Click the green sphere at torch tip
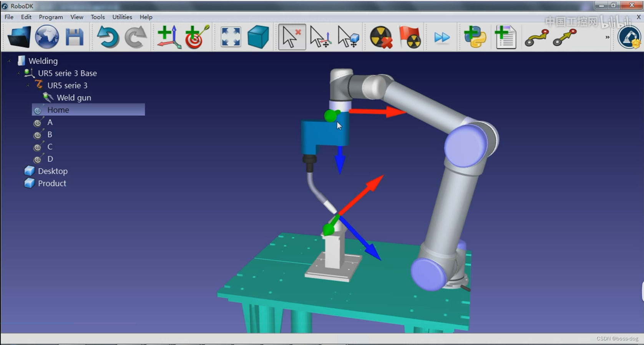The image size is (644, 345). [329, 229]
